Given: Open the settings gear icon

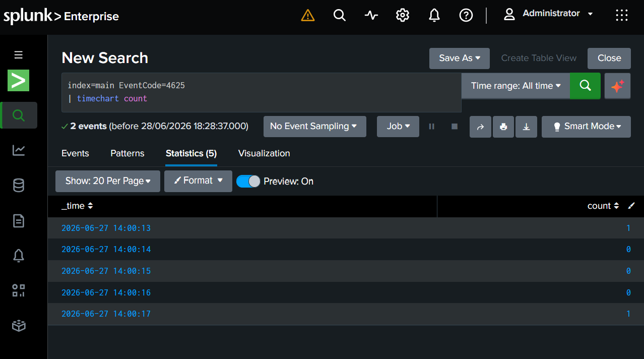Looking at the screenshot, I should coord(402,16).
